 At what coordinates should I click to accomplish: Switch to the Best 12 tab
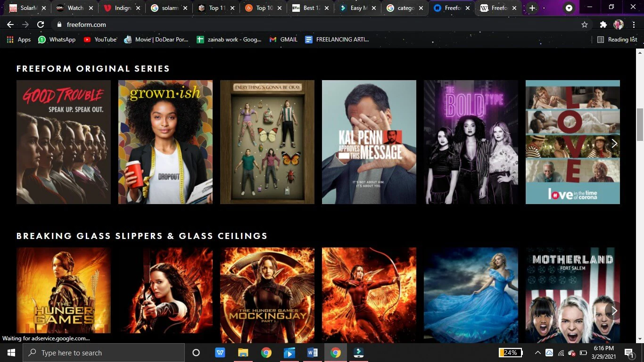click(310, 8)
